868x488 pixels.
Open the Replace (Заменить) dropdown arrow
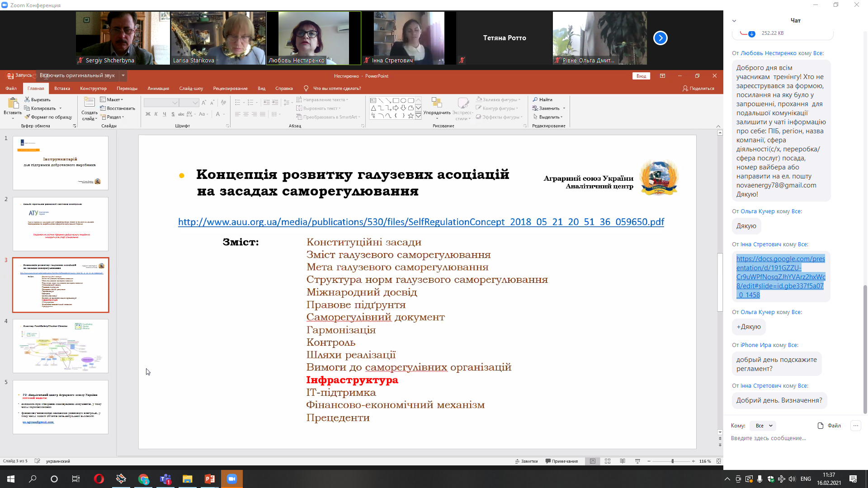coord(564,108)
